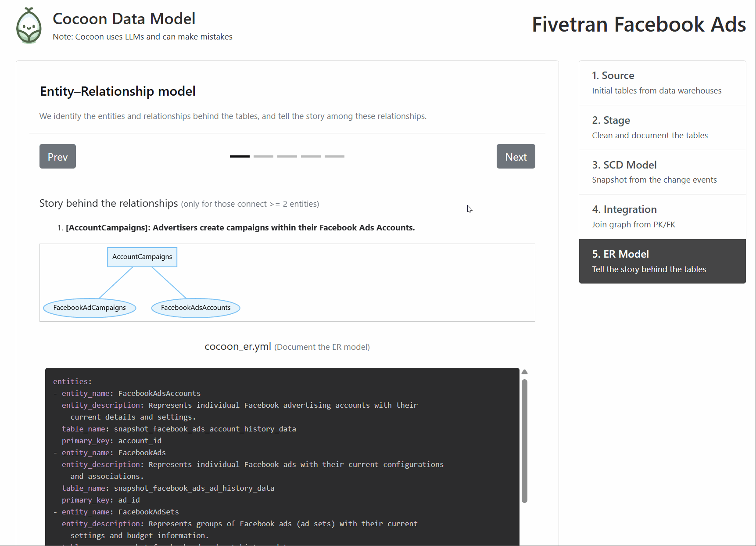Open the 3. SCD Model step
This screenshot has width=756, height=546.
(662, 172)
